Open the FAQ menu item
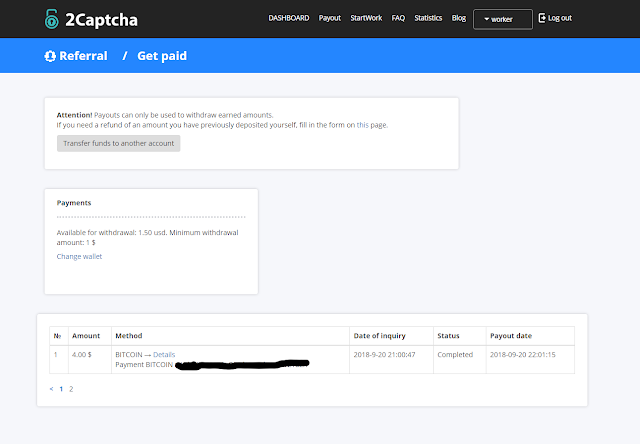 (x=398, y=18)
